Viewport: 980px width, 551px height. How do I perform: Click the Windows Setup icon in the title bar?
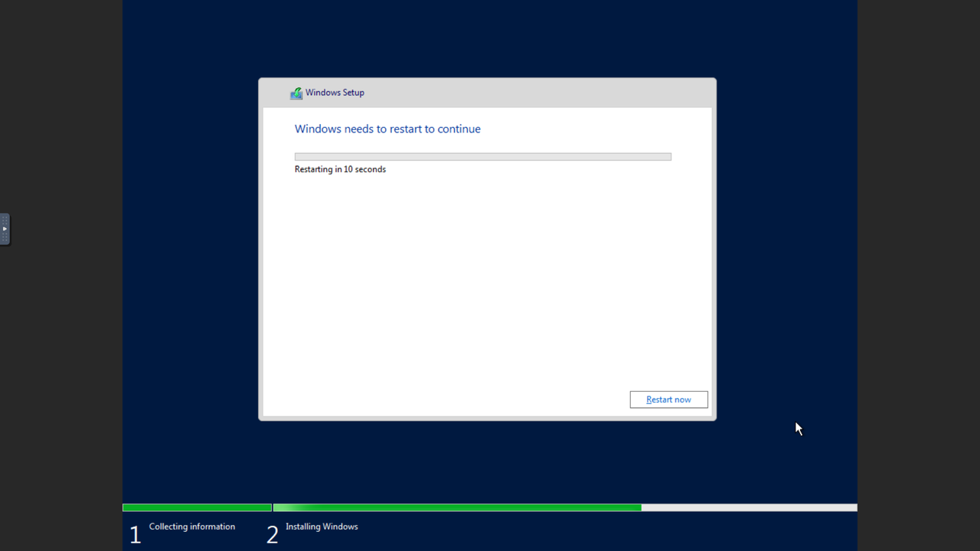click(x=296, y=93)
